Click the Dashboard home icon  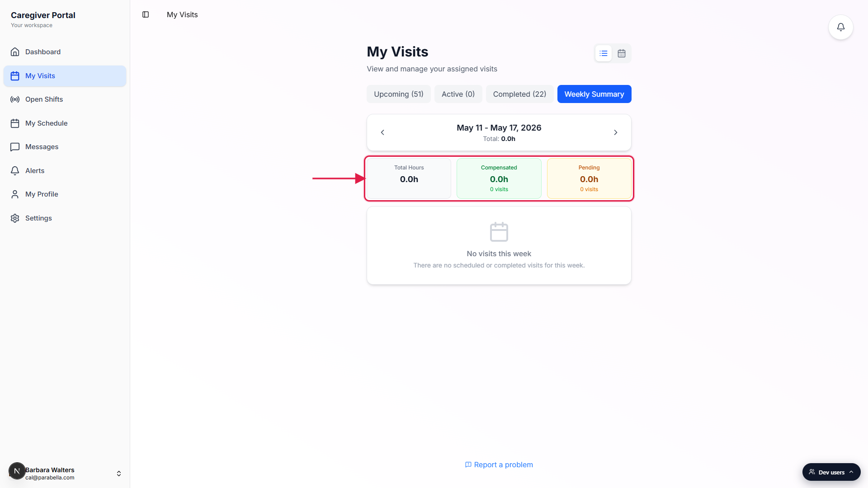click(15, 52)
